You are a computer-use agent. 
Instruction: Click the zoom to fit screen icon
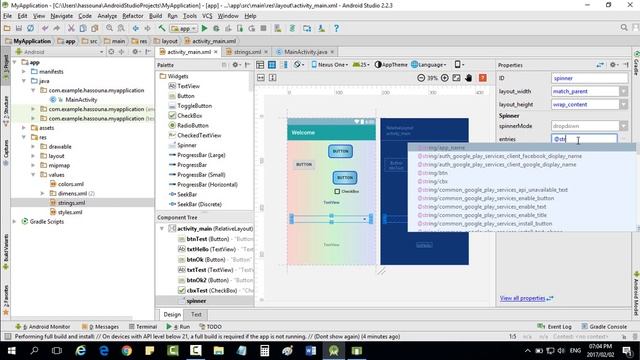[x=456, y=78]
